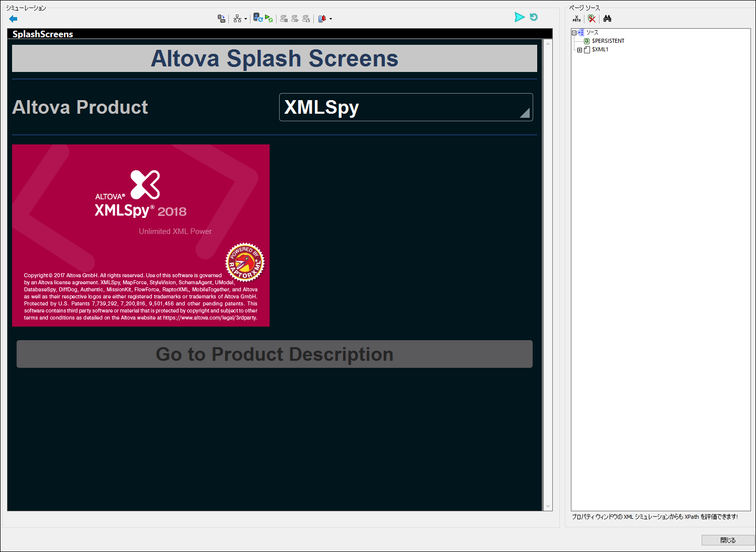Click the Altova Splash Screens header text
This screenshot has height=552, width=756.
coord(275,58)
